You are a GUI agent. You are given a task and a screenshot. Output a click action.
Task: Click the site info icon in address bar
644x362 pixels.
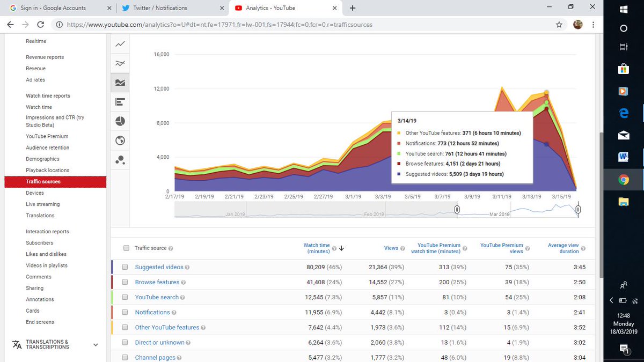coord(59,25)
